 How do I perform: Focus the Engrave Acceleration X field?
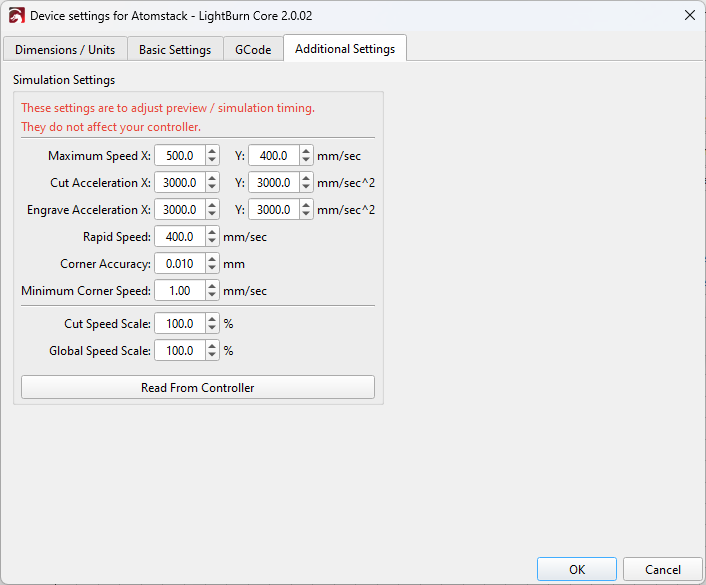click(180, 210)
